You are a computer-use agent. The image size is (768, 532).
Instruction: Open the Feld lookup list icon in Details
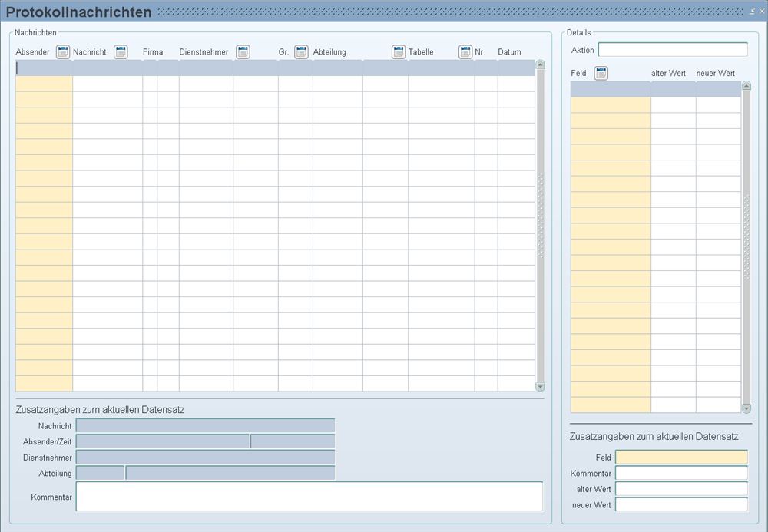(x=601, y=74)
